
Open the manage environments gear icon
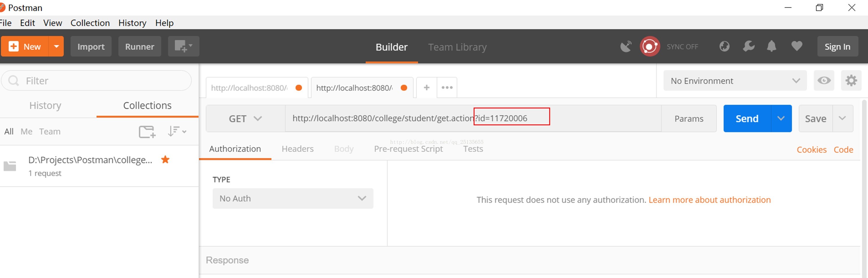click(x=851, y=81)
